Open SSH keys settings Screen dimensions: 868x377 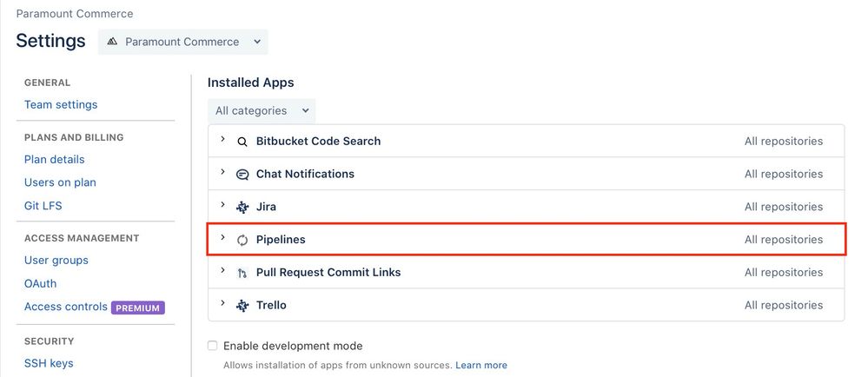click(x=49, y=364)
